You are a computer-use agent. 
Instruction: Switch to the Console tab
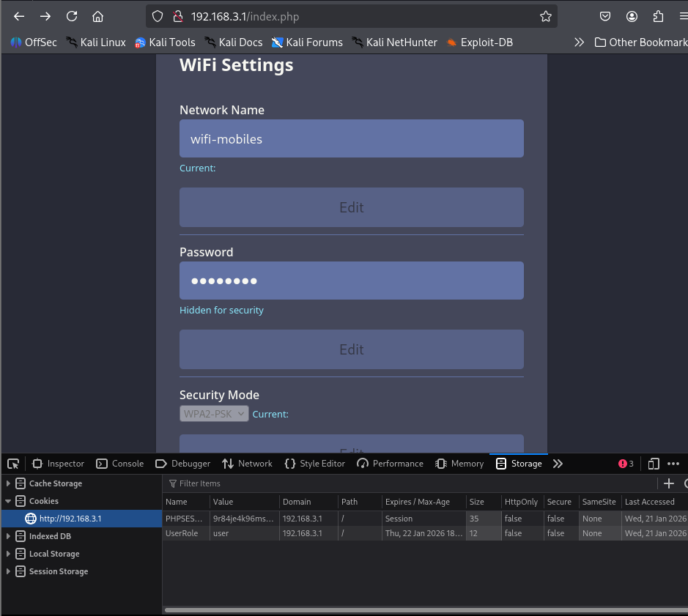(120, 464)
